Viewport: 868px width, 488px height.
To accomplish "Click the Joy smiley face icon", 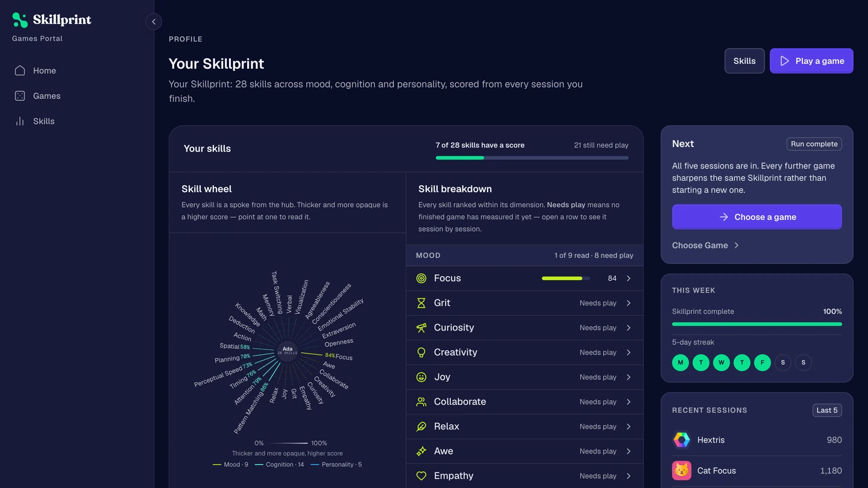I will 421,377.
